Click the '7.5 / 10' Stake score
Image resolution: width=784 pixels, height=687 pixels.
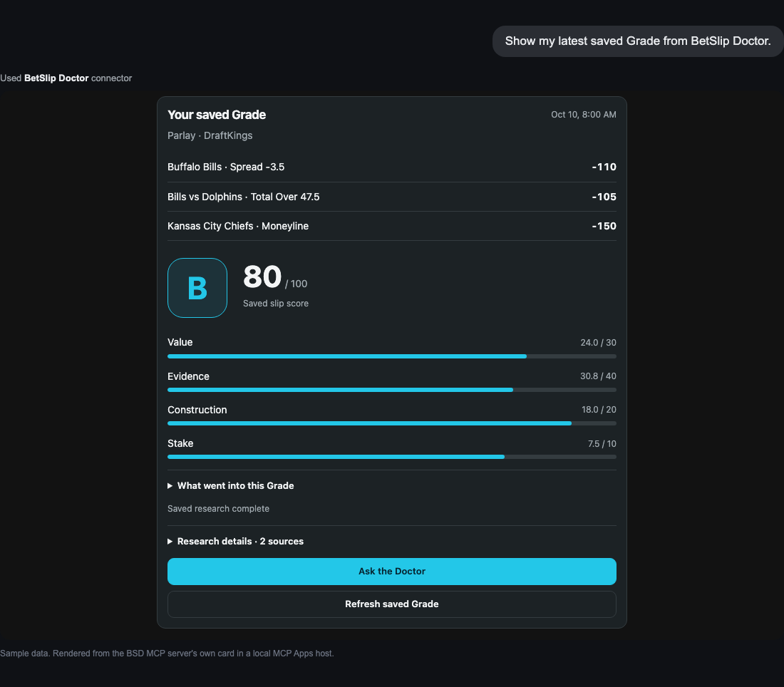[x=602, y=443]
